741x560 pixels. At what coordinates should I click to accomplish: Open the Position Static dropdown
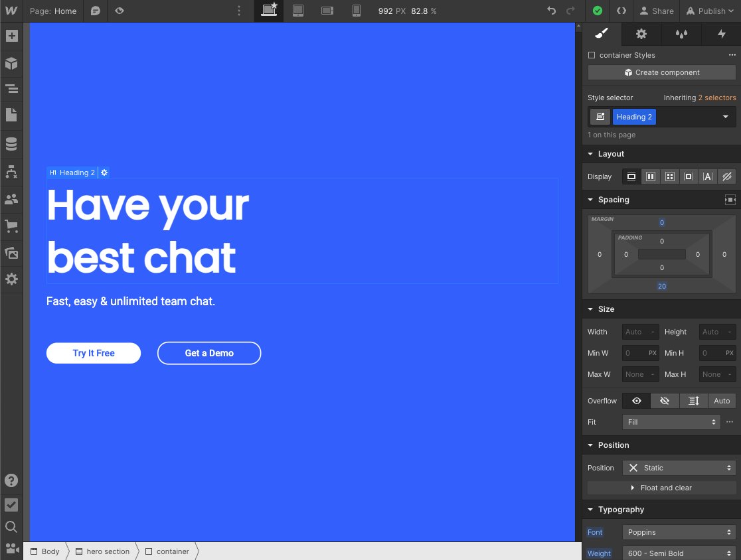point(679,468)
